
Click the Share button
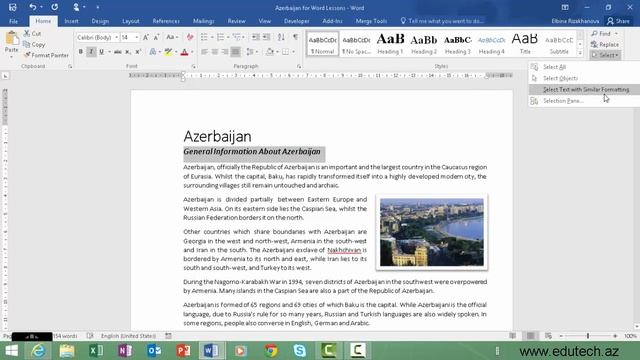(x=618, y=21)
